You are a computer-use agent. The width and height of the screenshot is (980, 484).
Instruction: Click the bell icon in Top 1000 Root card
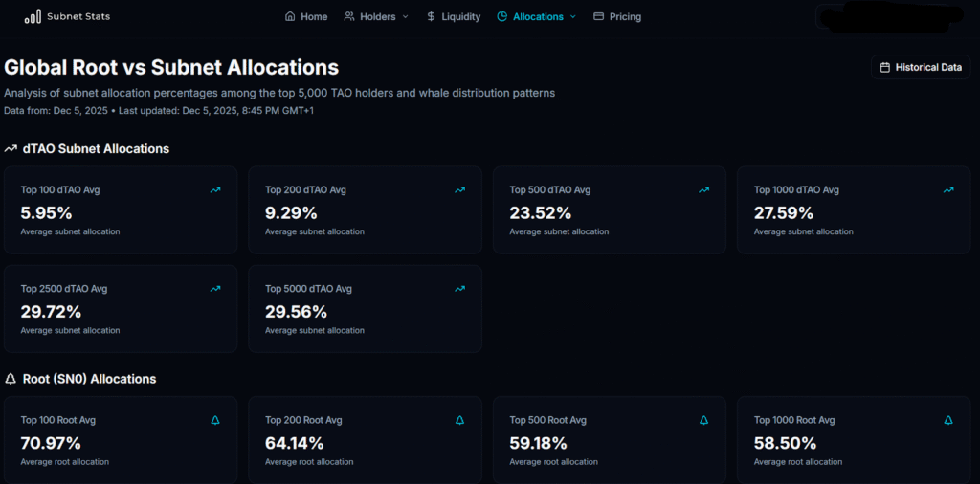(x=948, y=420)
